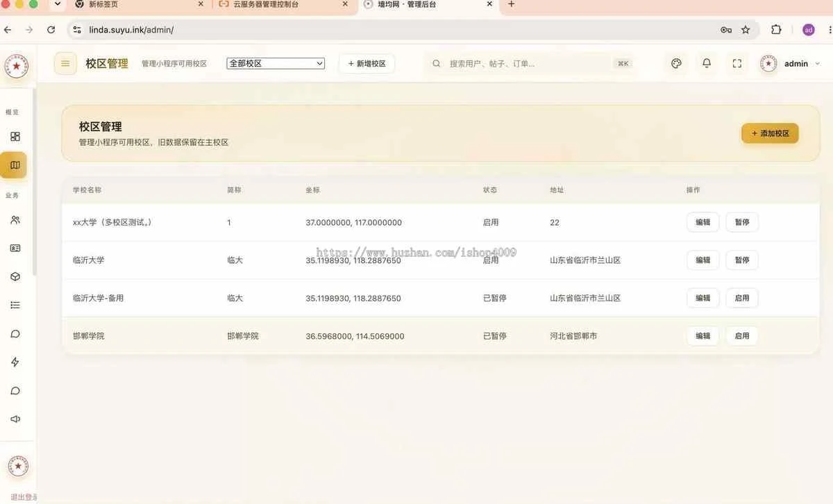Image resolution: width=833 pixels, height=504 pixels.
Task: Open the browser tab search dropdown arrow
Action: (x=58, y=4)
